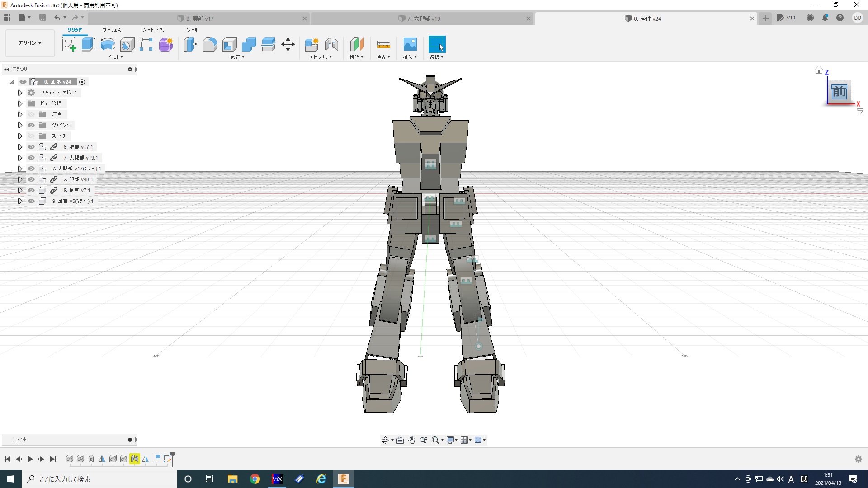The width and height of the screenshot is (868, 488).
Task: Click the 前 face on view cube
Action: tap(839, 92)
